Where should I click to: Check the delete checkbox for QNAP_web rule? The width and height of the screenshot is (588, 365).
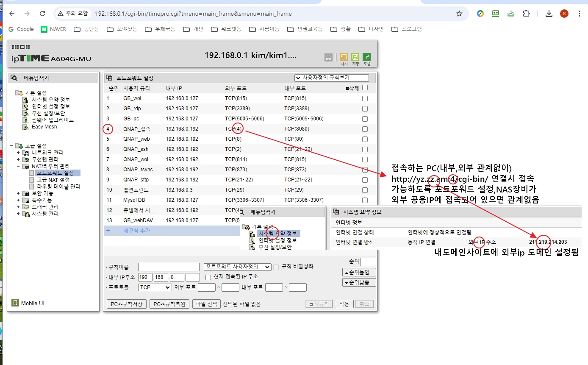click(x=365, y=139)
